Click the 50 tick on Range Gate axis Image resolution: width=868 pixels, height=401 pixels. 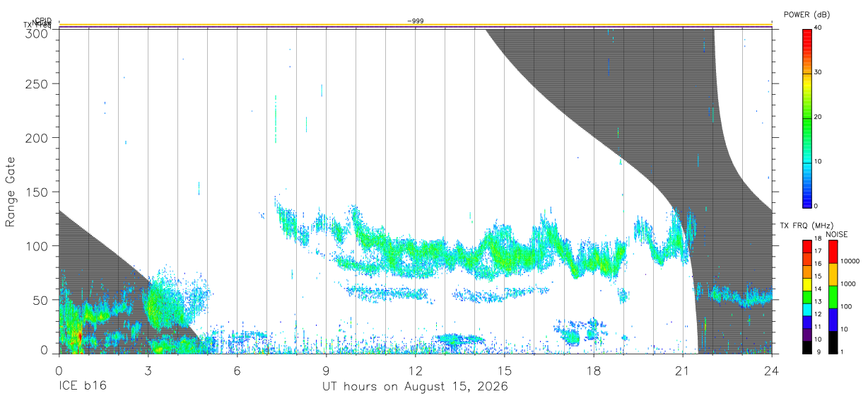tap(40, 300)
